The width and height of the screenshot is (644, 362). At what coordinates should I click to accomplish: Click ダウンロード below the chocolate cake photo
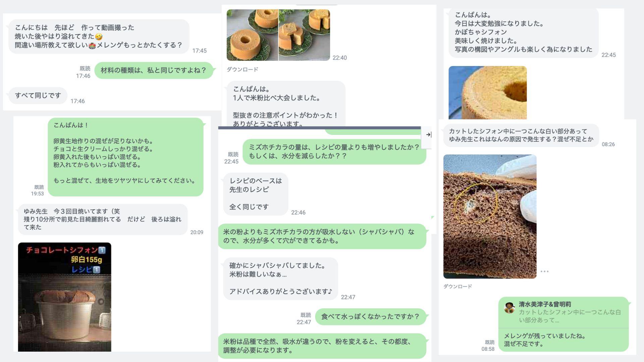coord(458,286)
